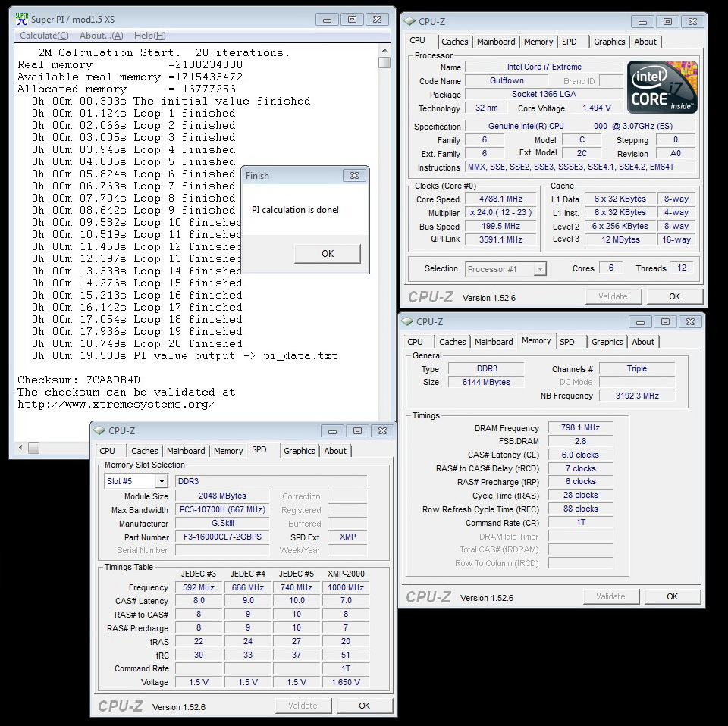Click the up arrow of Super PI's vertical scrollbar
The height and width of the screenshot is (726, 728).
coord(384,50)
